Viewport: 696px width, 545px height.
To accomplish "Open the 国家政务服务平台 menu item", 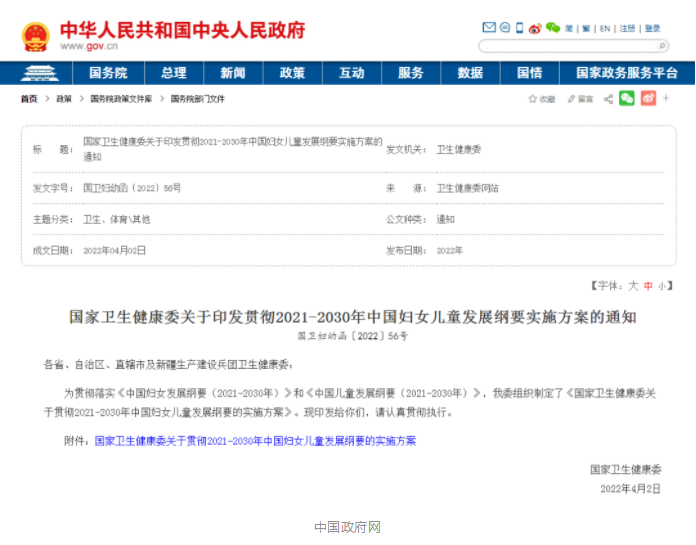I will click(627, 73).
